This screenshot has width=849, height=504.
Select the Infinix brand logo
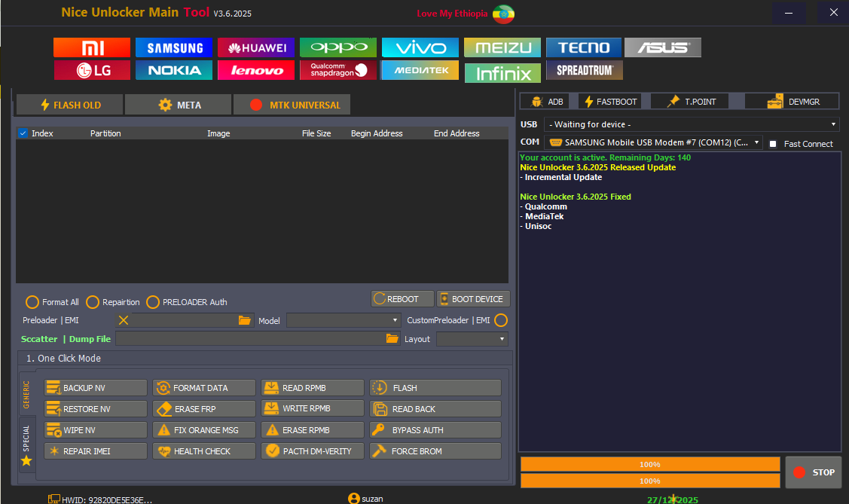pos(502,73)
